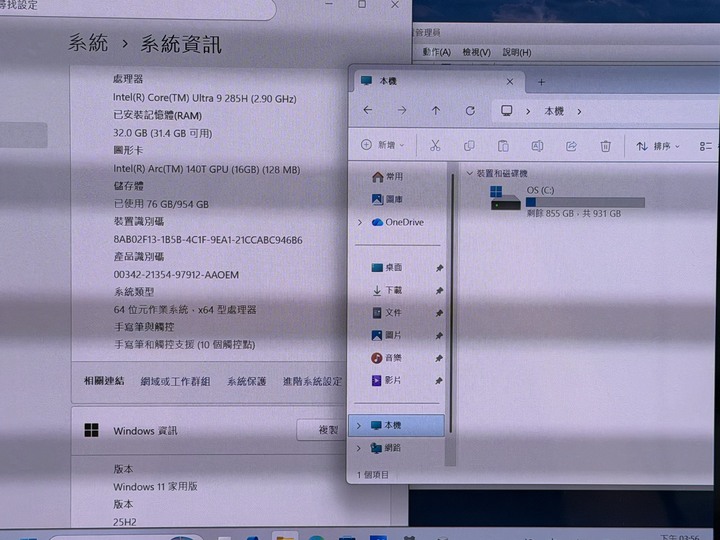The width and height of the screenshot is (720, 540).
Task: Expand the OneDrive tree node
Action: [x=360, y=222]
